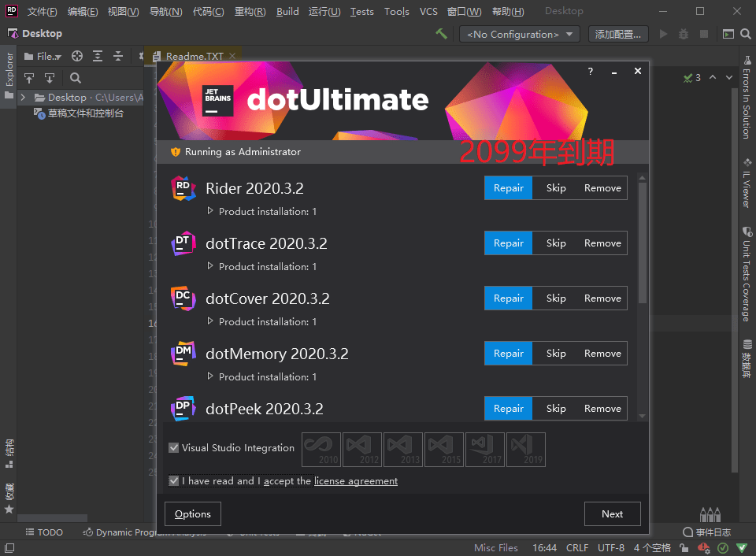Expand dotMemory Product installation details

[x=210, y=376]
